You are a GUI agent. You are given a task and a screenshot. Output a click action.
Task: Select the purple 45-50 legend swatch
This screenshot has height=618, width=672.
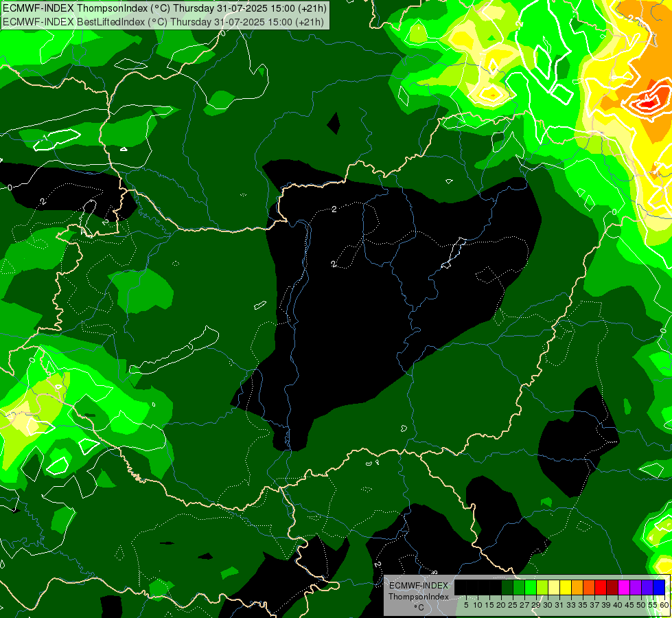pyautogui.click(x=636, y=587)
